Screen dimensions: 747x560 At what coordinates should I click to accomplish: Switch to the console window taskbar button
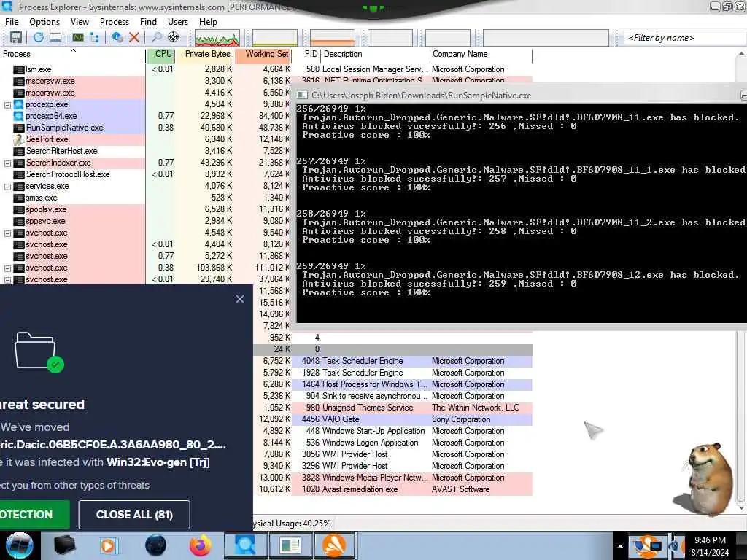[290, 545]
